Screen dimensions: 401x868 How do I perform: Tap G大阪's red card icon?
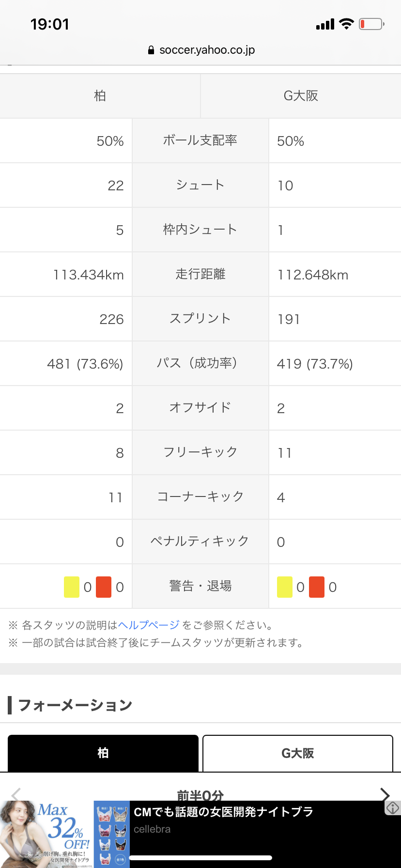coord(317,587)
